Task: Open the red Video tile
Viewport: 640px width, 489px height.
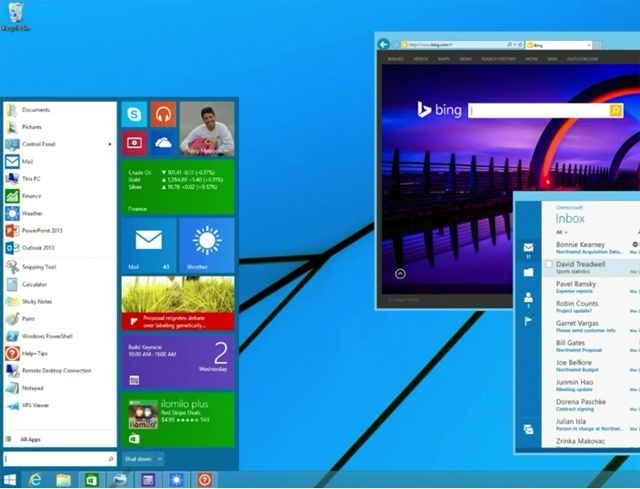Action: pos(134,143)
